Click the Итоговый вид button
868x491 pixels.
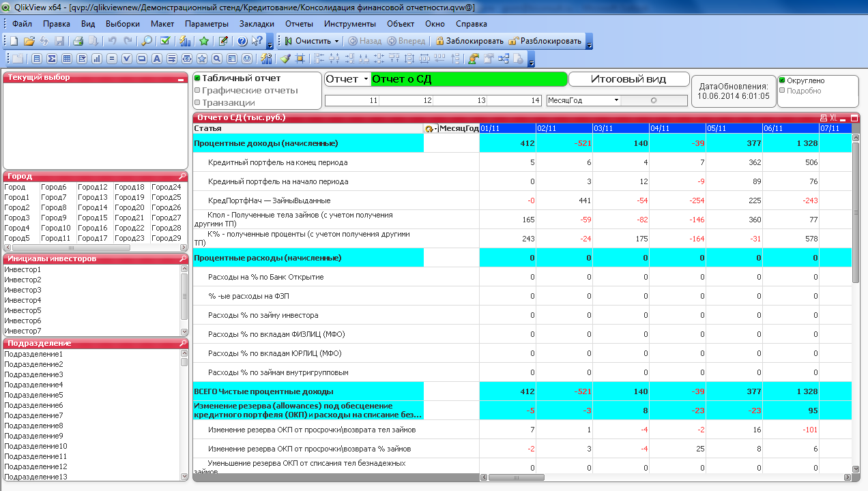coord(628,79)
